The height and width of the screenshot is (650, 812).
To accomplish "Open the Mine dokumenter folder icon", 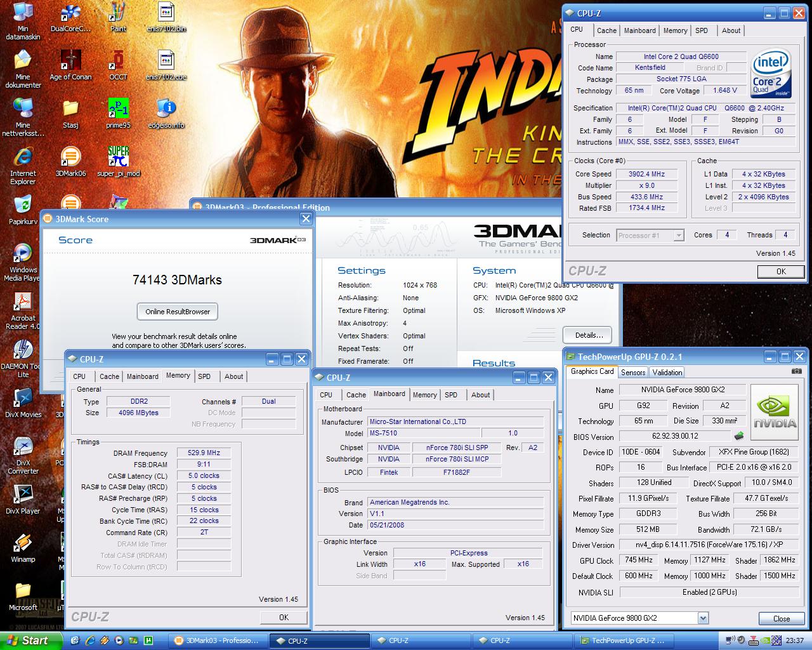I will click(23, 69).
